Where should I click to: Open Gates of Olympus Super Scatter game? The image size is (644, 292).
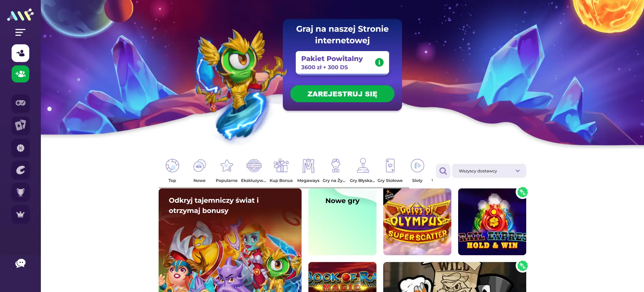point(417,222)
